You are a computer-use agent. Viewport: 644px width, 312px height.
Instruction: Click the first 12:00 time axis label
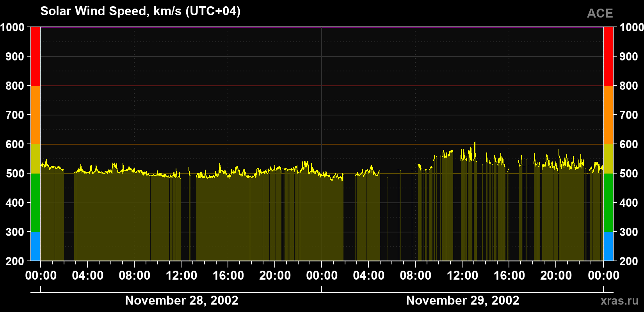coord(181,276)
